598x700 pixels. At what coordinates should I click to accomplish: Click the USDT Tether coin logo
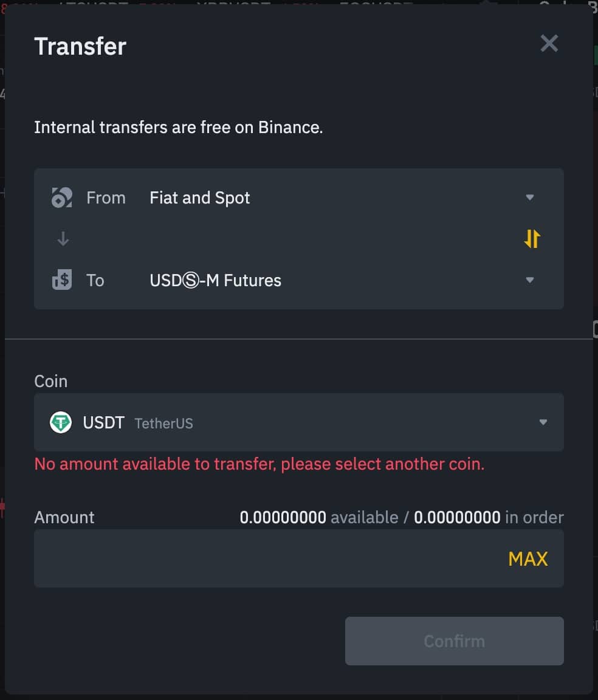(x=60, y=422)
